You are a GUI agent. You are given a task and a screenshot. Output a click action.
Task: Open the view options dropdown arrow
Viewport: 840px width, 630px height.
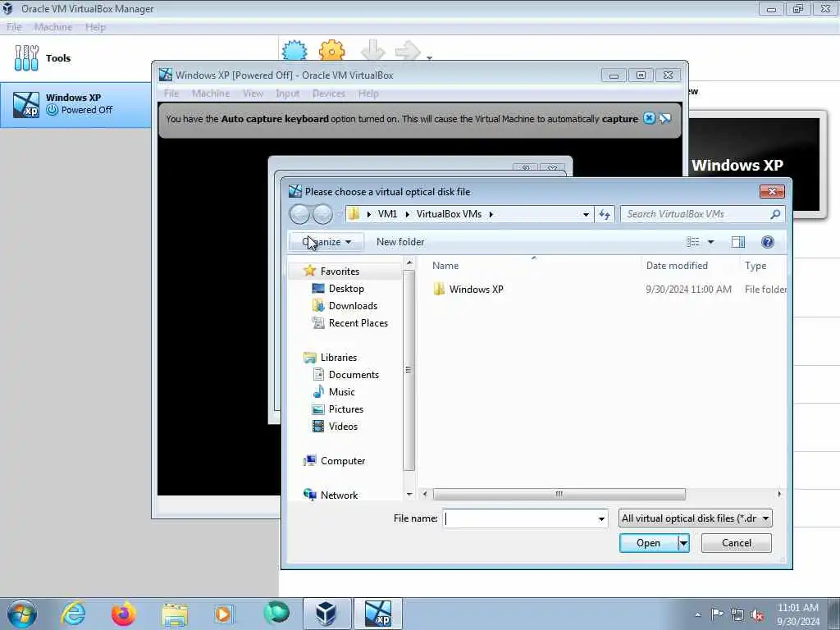click(711, 242)
